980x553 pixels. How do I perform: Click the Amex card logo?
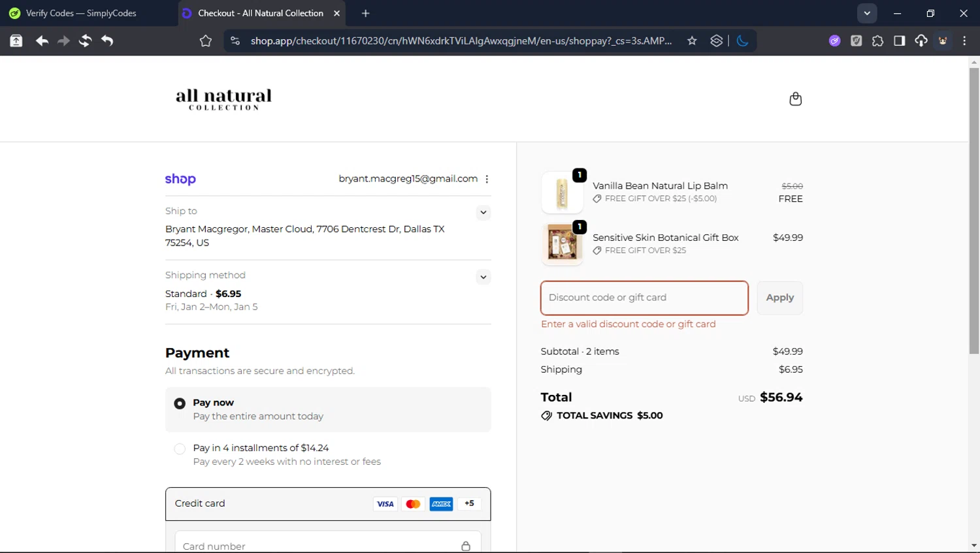click(441, 504)
